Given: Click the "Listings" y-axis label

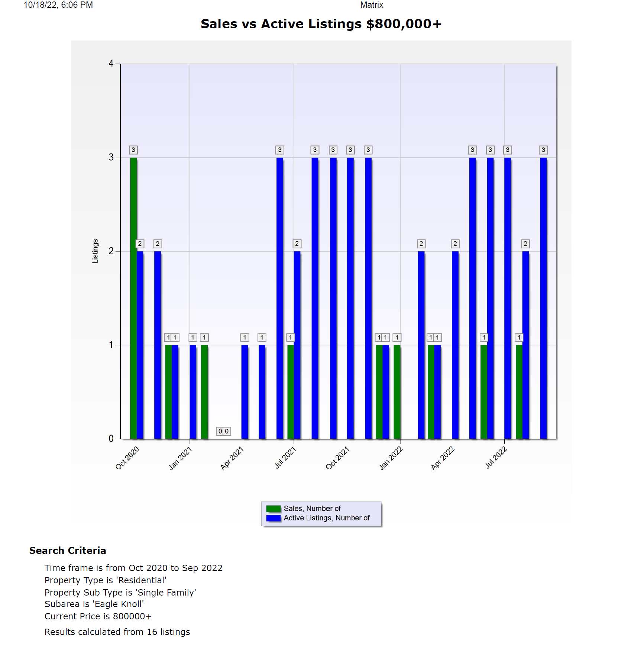Looking at the screenshot, I should click(95, 251).
